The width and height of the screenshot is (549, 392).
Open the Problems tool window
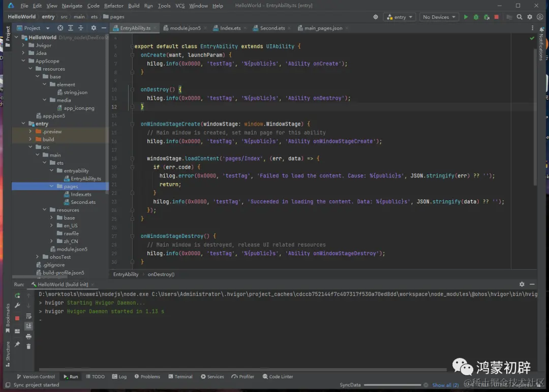point(147,377)
